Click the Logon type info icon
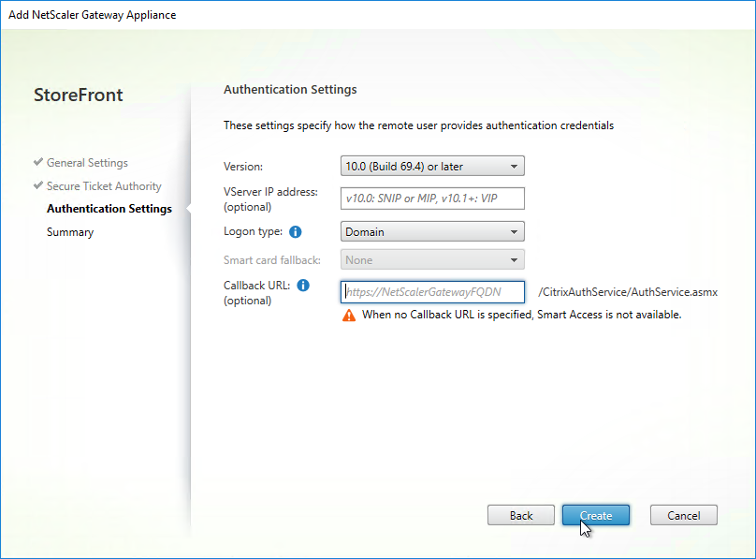Screen dimensions: 756x559 [295, 232]
